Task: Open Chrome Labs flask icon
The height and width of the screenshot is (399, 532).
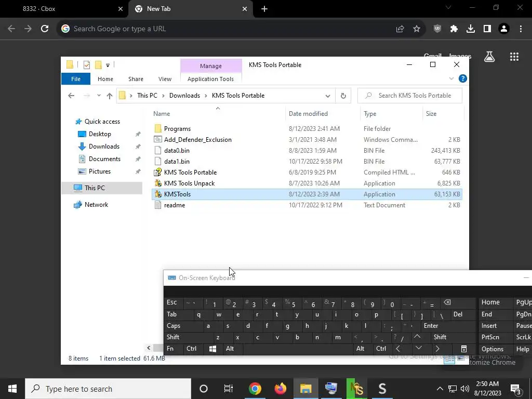Action: (489, 57)
